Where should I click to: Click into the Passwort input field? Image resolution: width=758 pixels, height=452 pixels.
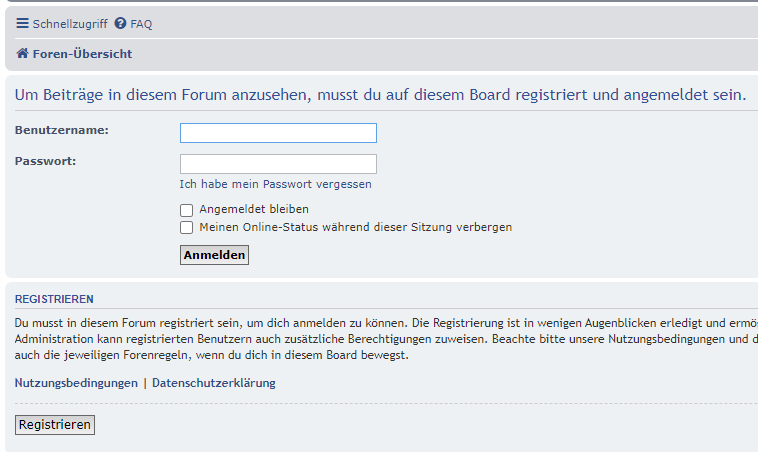[278, 164]
